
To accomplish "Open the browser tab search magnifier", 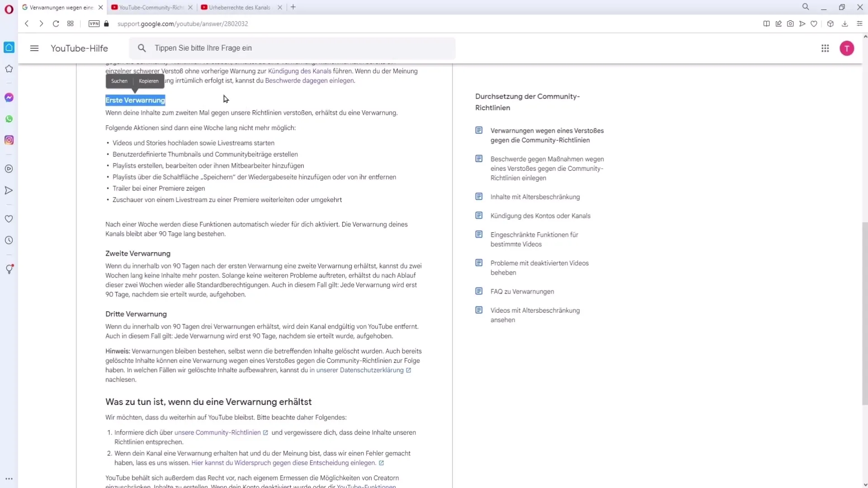I will click(x=806, y=7).
